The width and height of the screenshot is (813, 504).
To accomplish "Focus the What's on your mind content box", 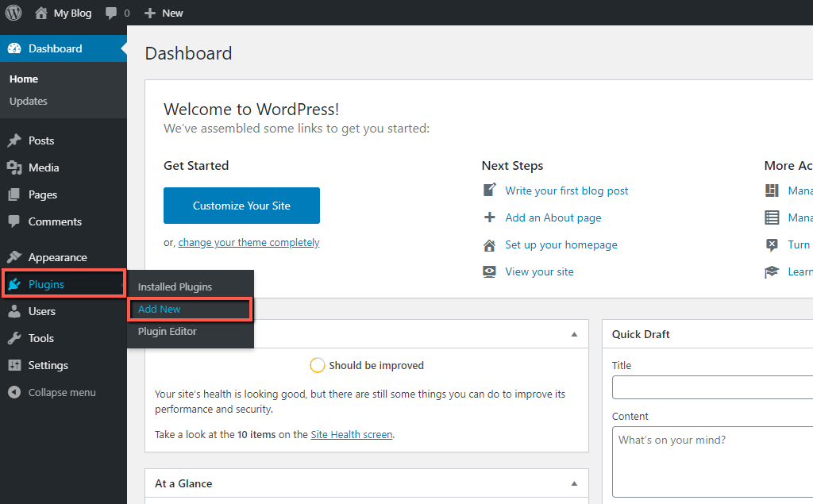I will (712, 462).
